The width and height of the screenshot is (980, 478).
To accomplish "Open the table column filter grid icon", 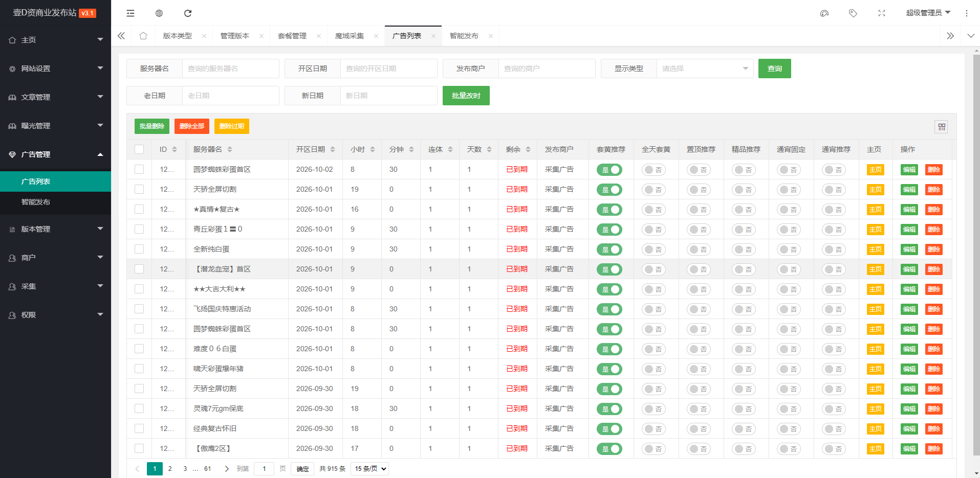I will 942,127.
